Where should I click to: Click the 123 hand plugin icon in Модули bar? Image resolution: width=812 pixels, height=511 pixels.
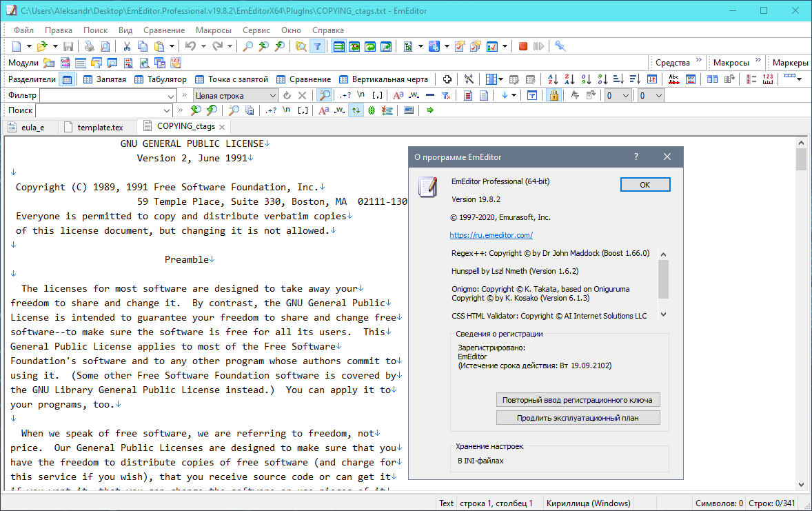(176, 63)
